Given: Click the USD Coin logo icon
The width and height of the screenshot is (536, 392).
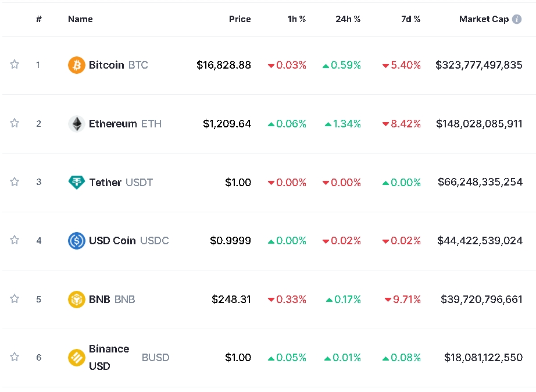Looking at the screenshot, I should 76,241.
